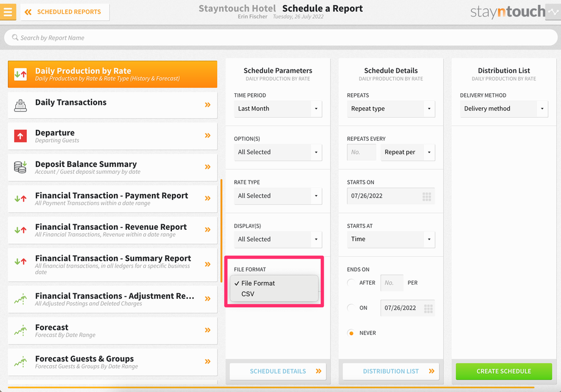Viewport: 561px width, 392px height.
Task: Select the Deposit Balance Summary report title
Action: [x=86, y=164]
